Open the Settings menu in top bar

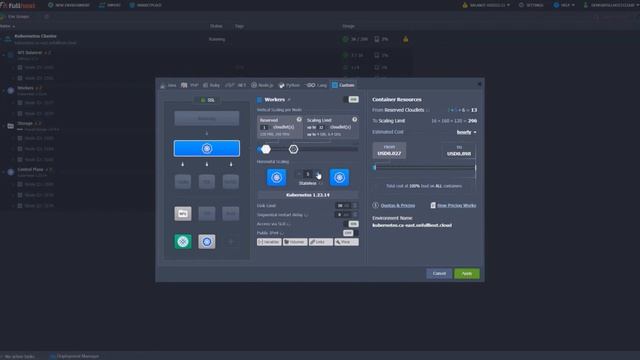coord(531,5)
